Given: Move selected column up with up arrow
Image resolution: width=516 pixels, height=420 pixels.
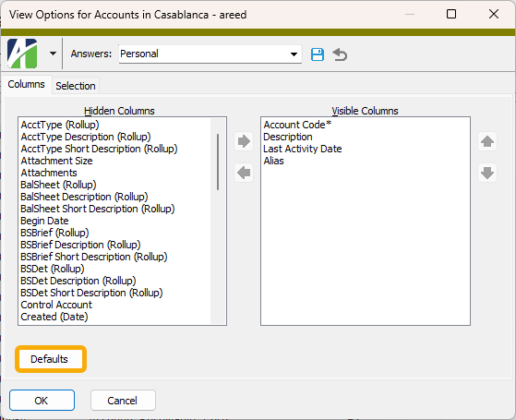Looking at the screenshot, I should 487,141.
